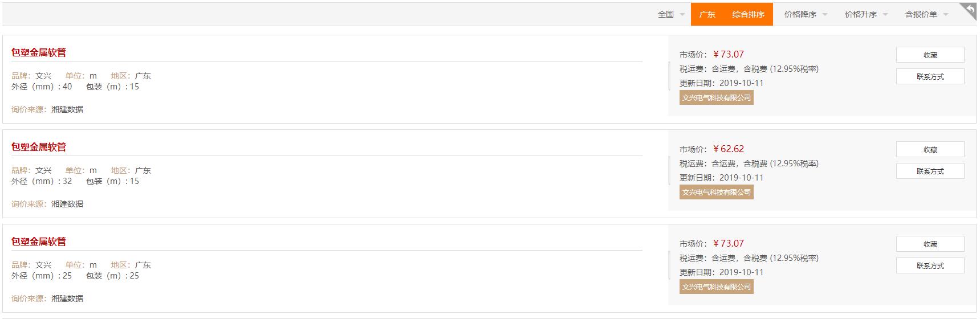Open 文兴电气科技有限公司 tag in second listing
The image size is (980, 319).
click(717, 192)
